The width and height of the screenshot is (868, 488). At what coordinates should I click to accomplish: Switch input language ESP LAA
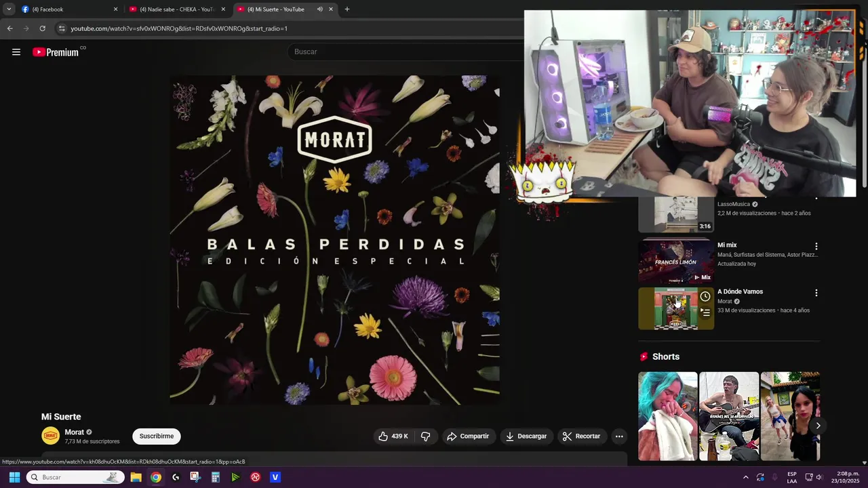(792, 477)
